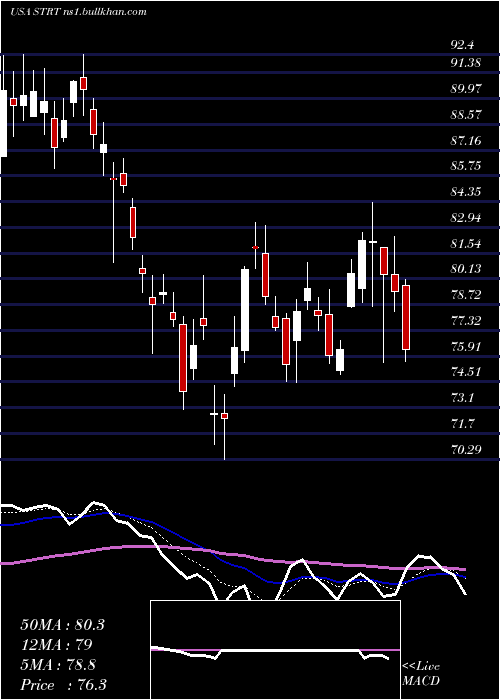Screen dimensions: 500x700
Task: Click the last red candlestick on the chart
Action: 406,317
